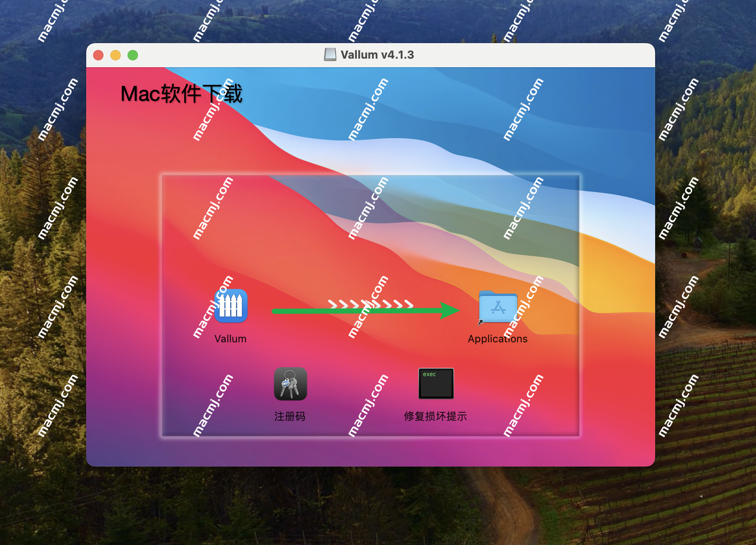Open the 注册码 keychain icon

[x=291, y=384]
